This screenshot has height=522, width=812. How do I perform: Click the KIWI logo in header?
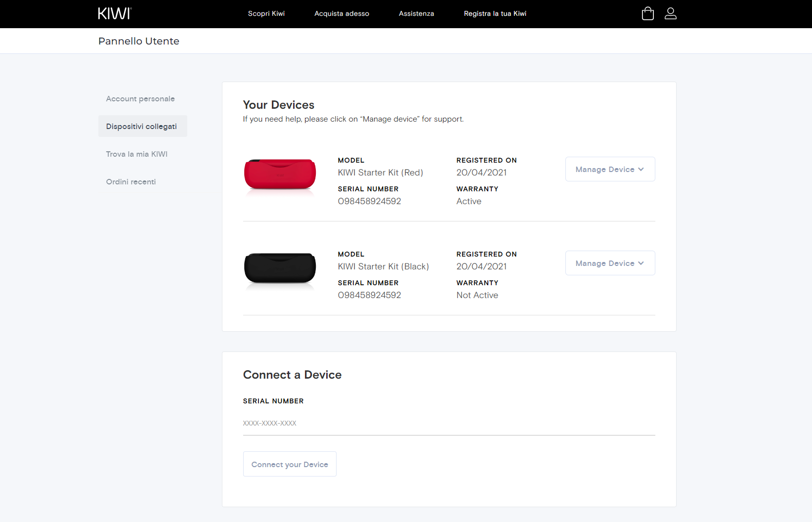(x=115, y=13)
